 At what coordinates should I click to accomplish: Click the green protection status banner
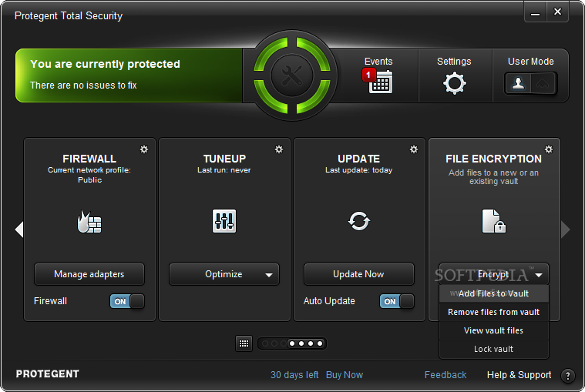pos(129,75)
